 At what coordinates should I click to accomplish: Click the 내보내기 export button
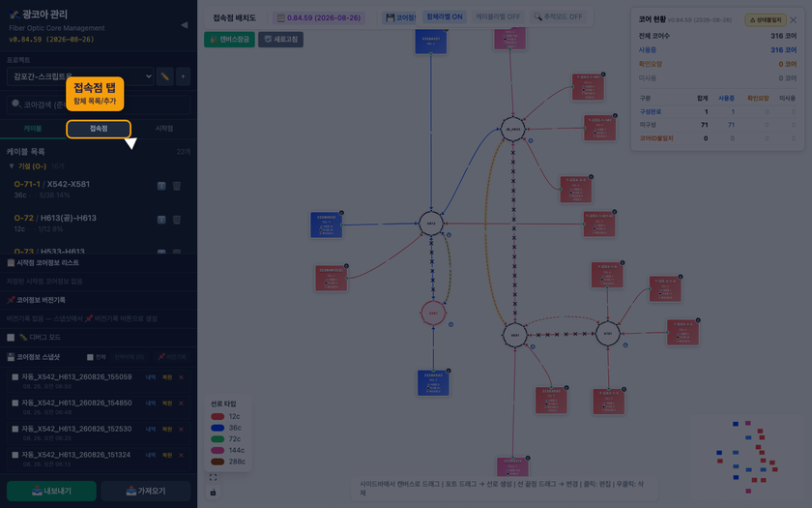51,491
